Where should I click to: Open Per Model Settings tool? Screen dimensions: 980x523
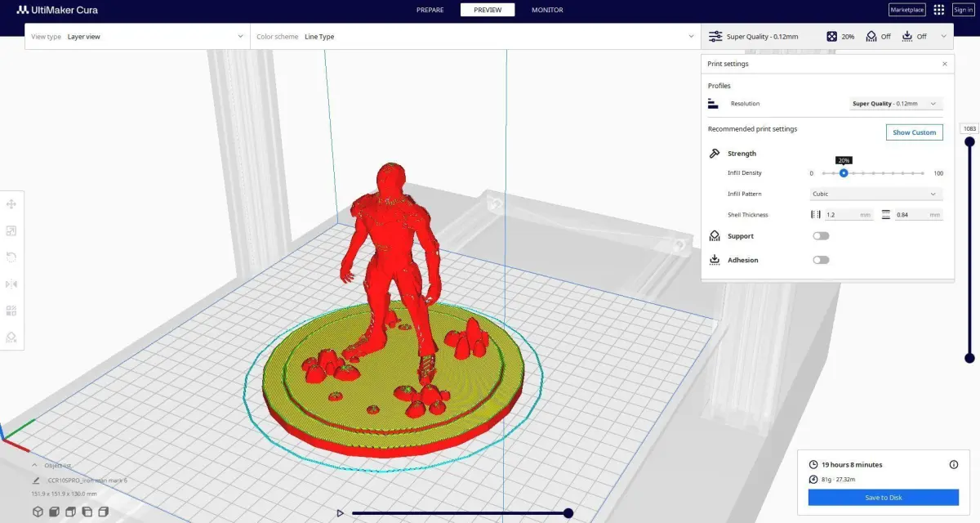pyautogui.click(x=11, y=311)
